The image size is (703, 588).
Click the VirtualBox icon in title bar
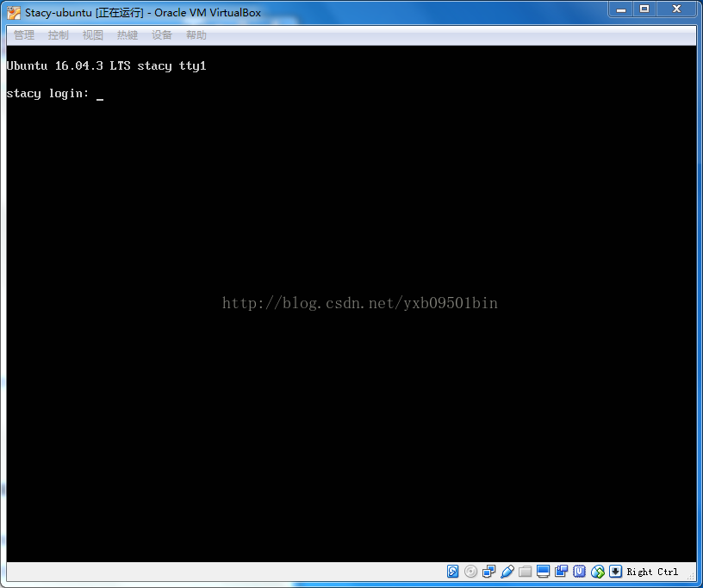[x=14, y=13]
